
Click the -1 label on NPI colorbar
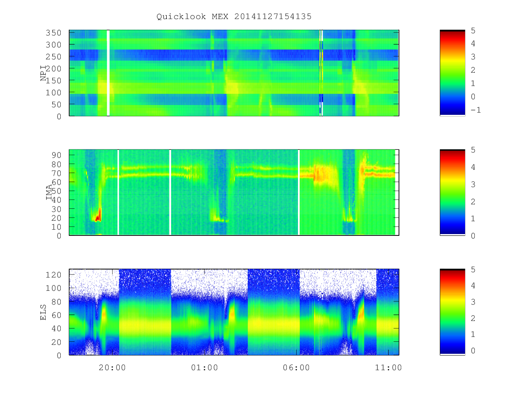tap(475, 110)
